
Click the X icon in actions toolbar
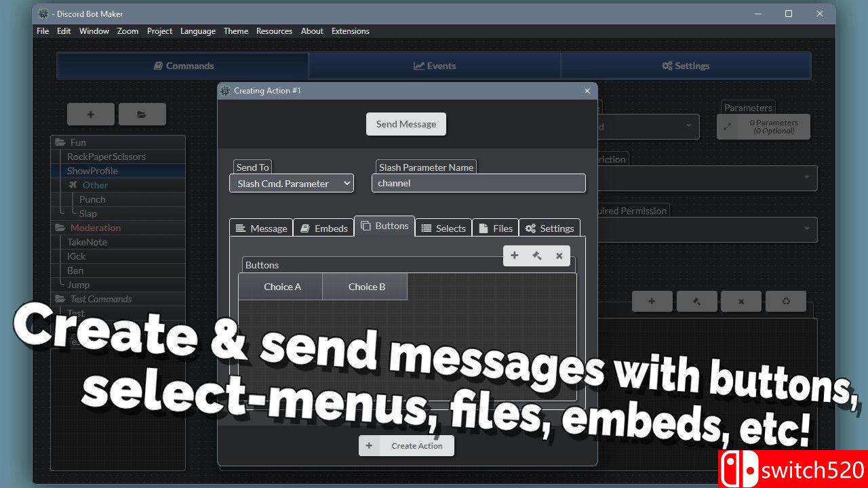coord(741,302)
